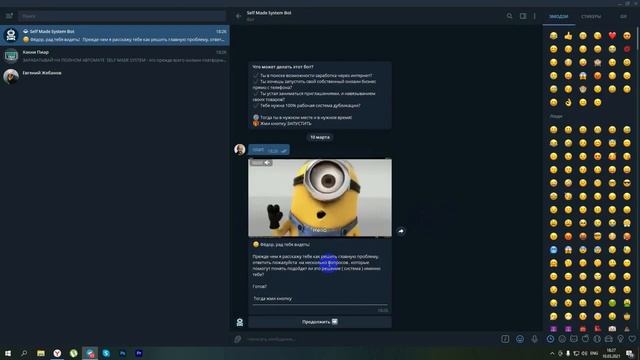Attach a file with paperclip icon
This screenshot has width=640, height=360.
click(238, 339)
